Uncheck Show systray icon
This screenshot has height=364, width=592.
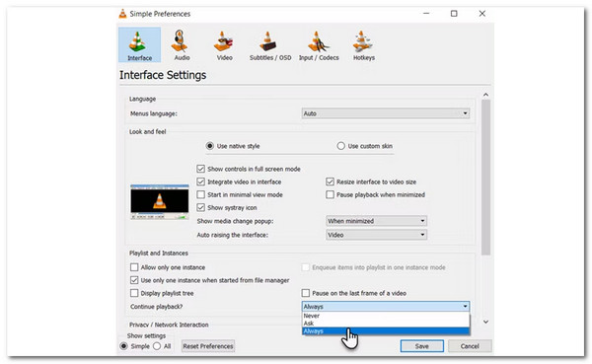click(201, 208)
